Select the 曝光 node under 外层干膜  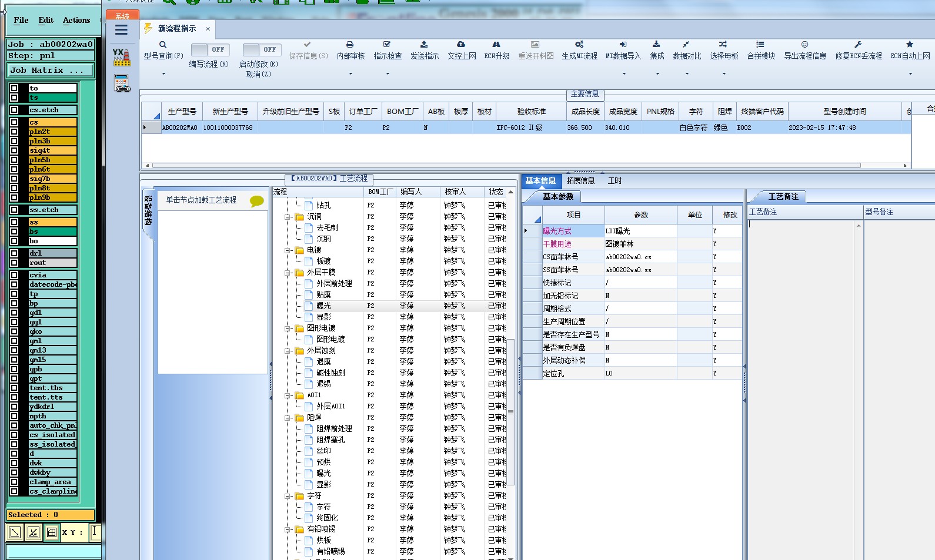click(323, 306)
